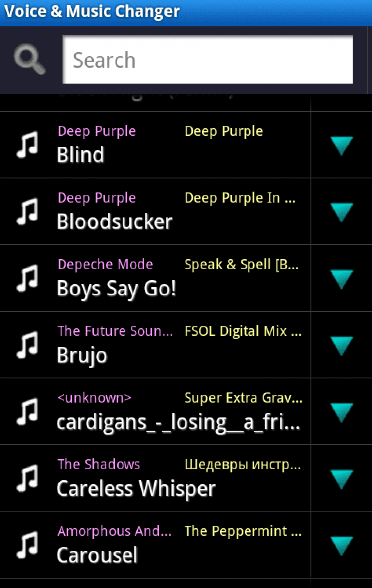Expand options arrow for Blind
Image resolution: width=372 pixels, height=588 pixels.
341,146
